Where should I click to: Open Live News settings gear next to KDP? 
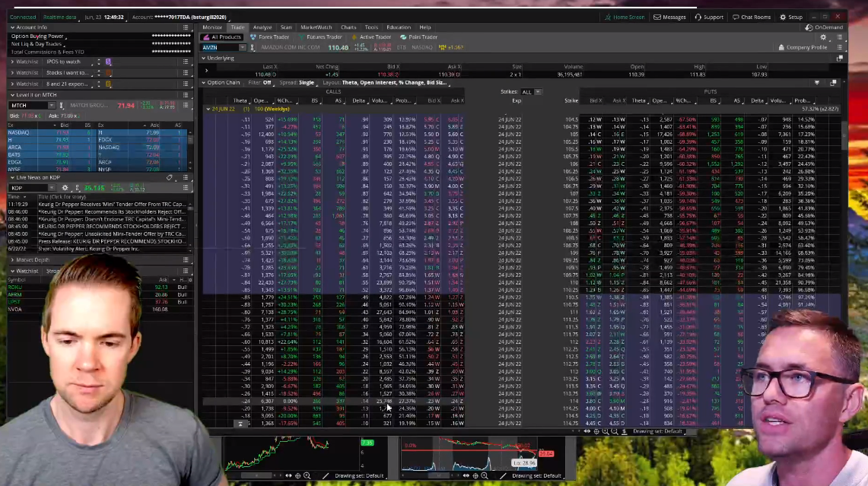click(x=65, y=188)
